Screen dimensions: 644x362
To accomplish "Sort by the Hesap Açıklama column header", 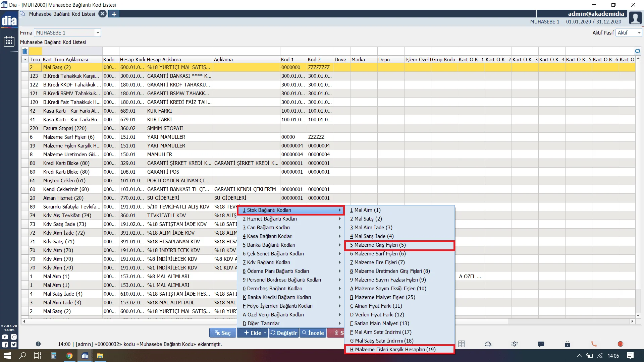I will click(179, 59).
